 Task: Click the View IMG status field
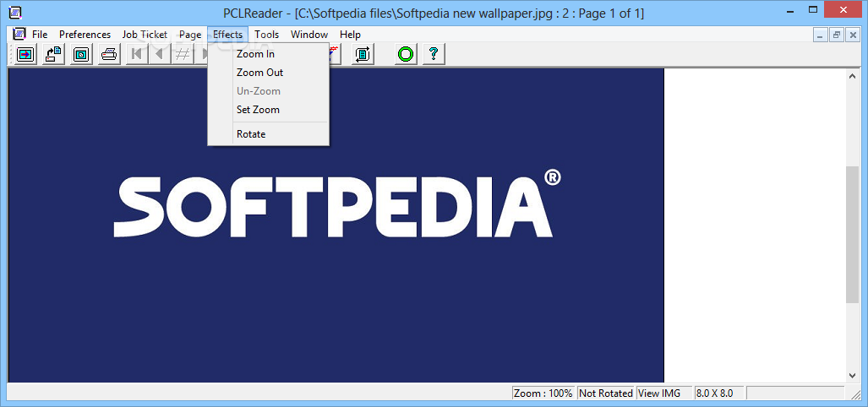tap(664, 393)
